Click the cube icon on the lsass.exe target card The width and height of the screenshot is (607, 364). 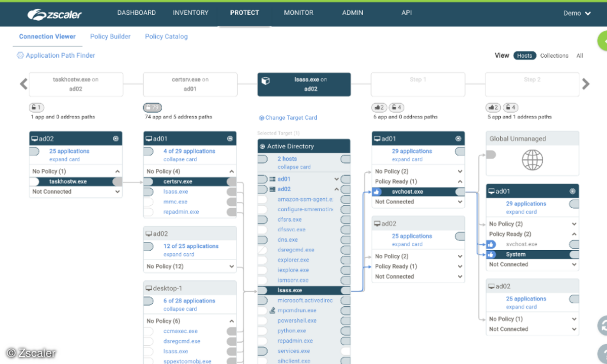point(266,80)
